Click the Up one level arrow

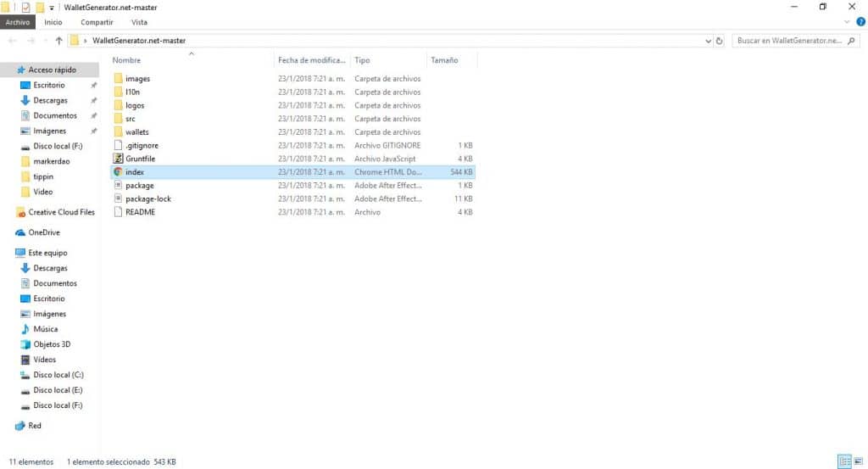pyautogui.click(x=58, y=41)
